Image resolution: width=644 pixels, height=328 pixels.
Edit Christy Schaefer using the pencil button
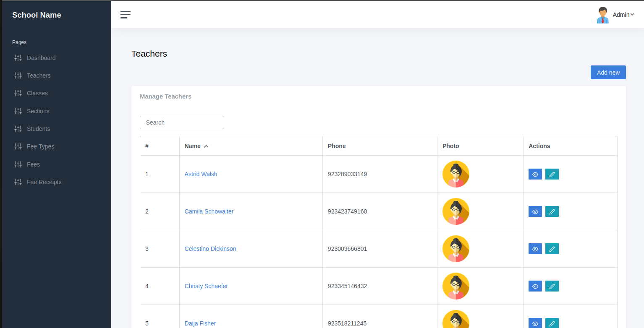coord(552,286)
